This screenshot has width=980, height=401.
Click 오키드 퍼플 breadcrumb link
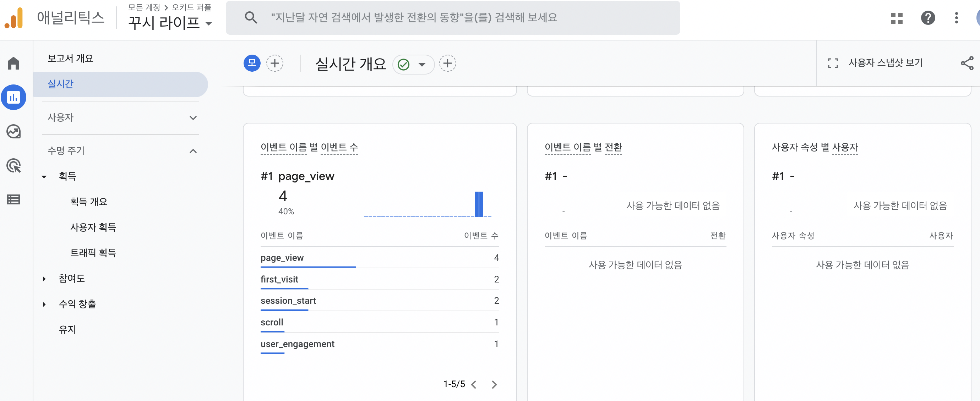pyautogui.click(x=191, y=7)
